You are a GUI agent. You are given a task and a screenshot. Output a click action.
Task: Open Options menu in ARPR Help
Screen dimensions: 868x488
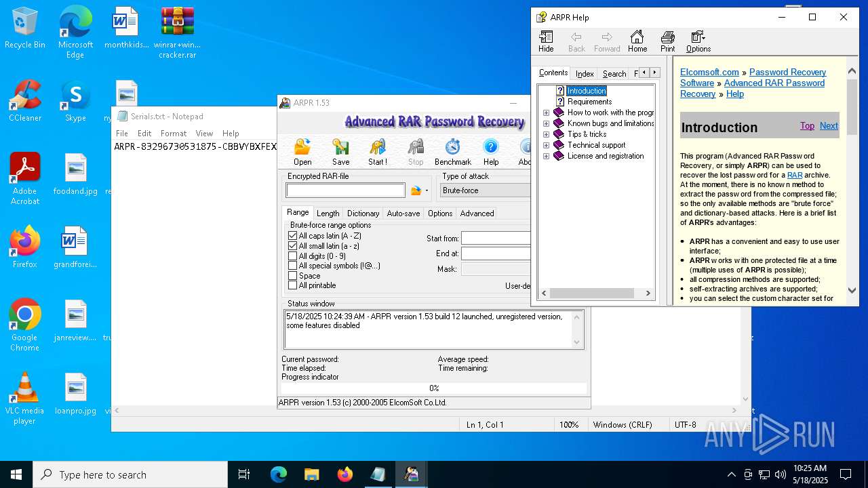coord(698,41)
